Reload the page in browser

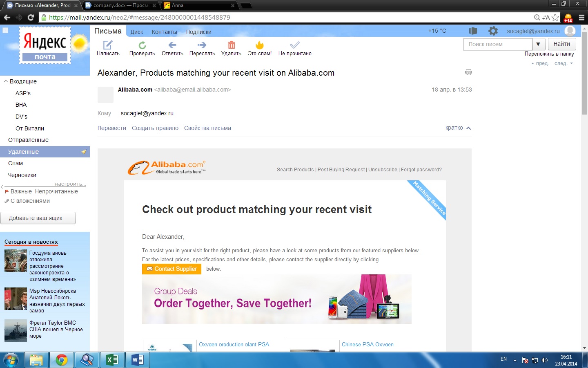coord(31,18)
